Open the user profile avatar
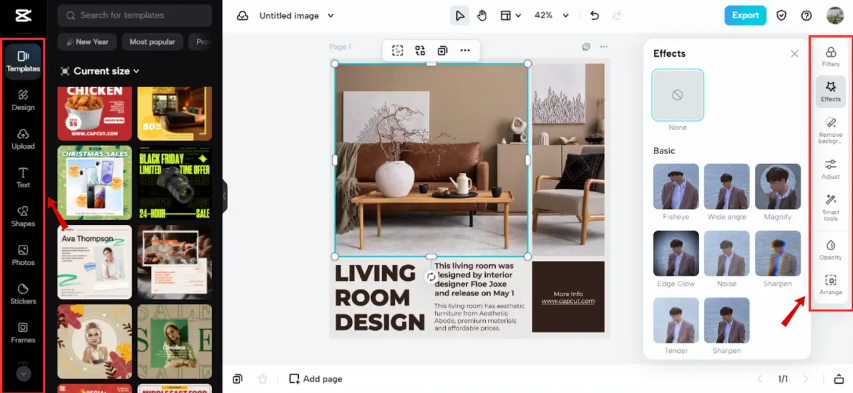 click(835, 15)
